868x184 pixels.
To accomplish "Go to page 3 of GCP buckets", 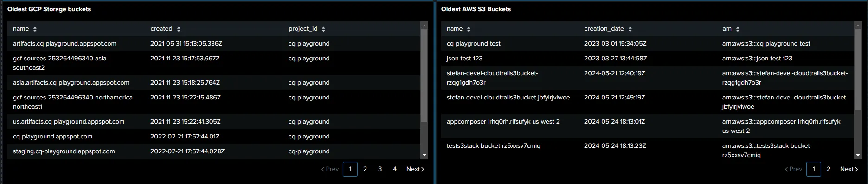I will (380, 169).
